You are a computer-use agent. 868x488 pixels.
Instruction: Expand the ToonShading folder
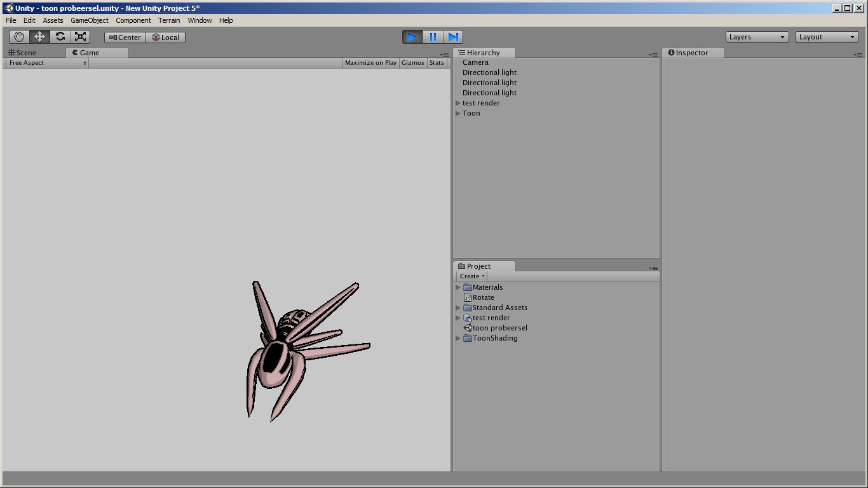458,338
